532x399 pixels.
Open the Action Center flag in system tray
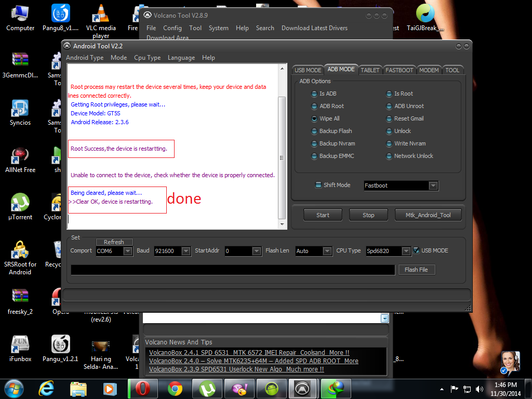coord(454,389)
